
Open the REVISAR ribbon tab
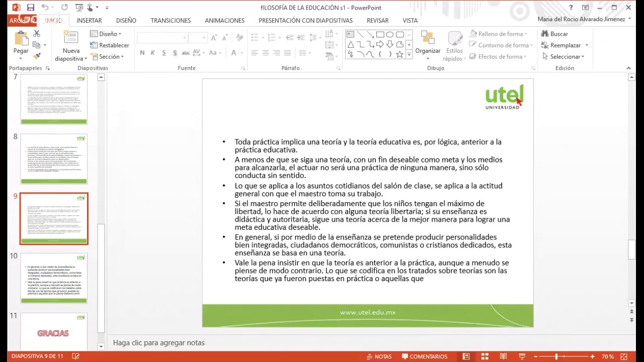click(377, 20)
